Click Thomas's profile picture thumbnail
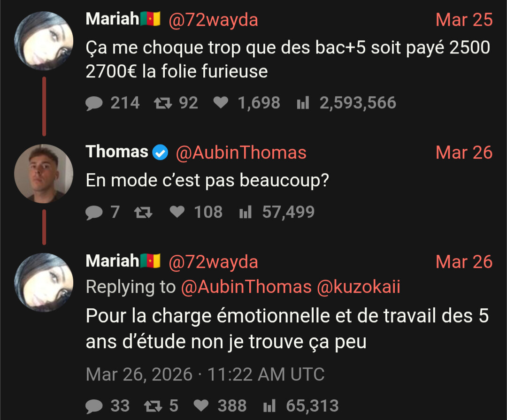Viewport: 507px width, 420px height. [44, 174]
